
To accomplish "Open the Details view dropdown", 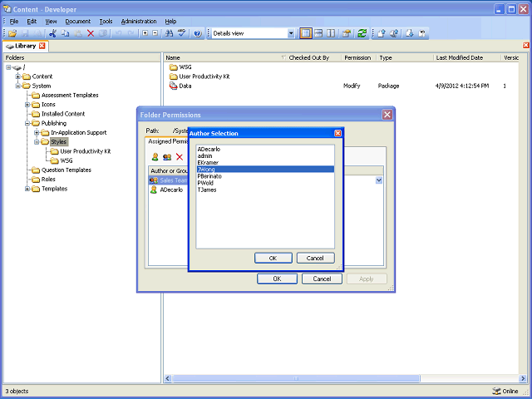I will click(x=291, y=33).
